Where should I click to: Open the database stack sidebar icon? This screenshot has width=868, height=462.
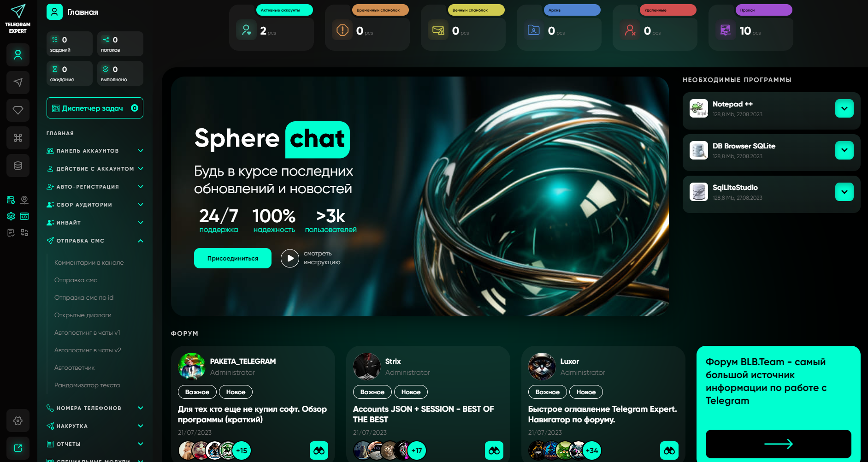18,166
